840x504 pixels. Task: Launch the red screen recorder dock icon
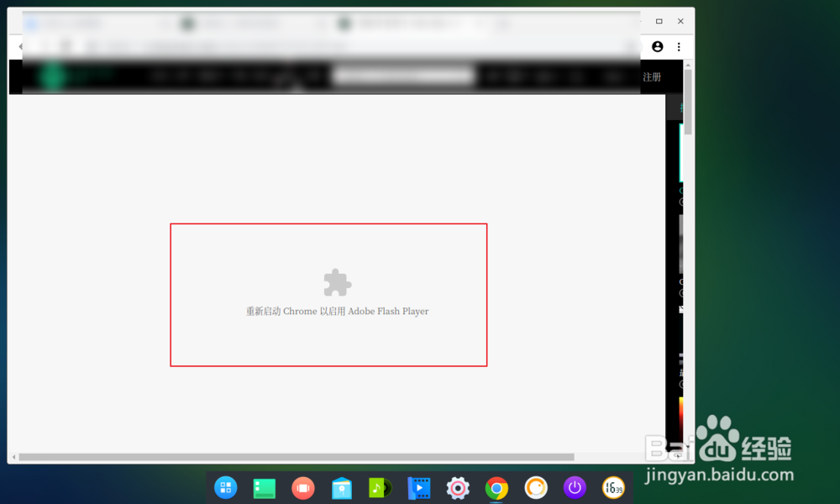[302, 488]
